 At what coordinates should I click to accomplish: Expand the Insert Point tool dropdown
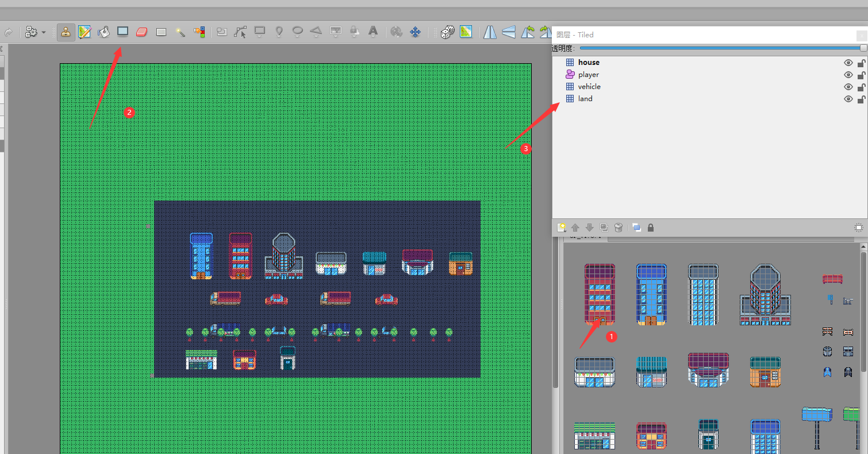click(280, 36)
